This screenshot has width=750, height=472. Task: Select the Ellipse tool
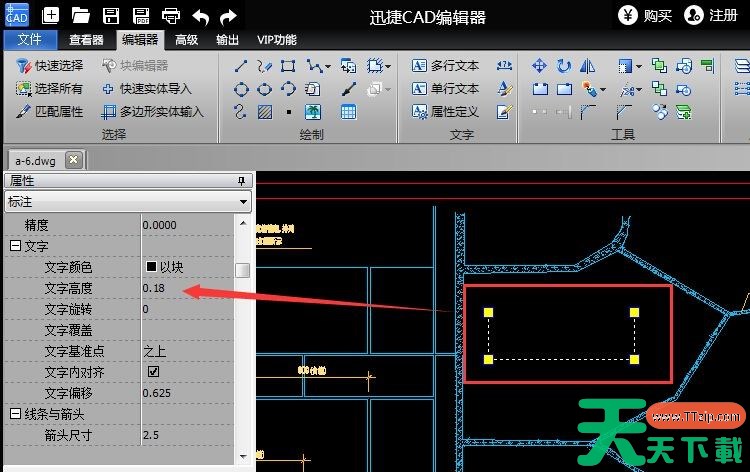tap(265, 89)
